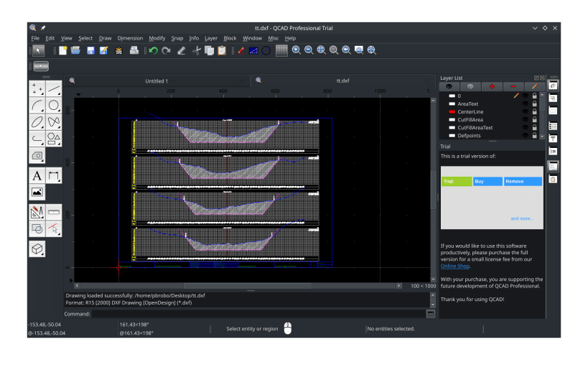The image size is (588, 370).
Task: Open the Circle tools
Action: pyautogui.click(x=55, y=105)
